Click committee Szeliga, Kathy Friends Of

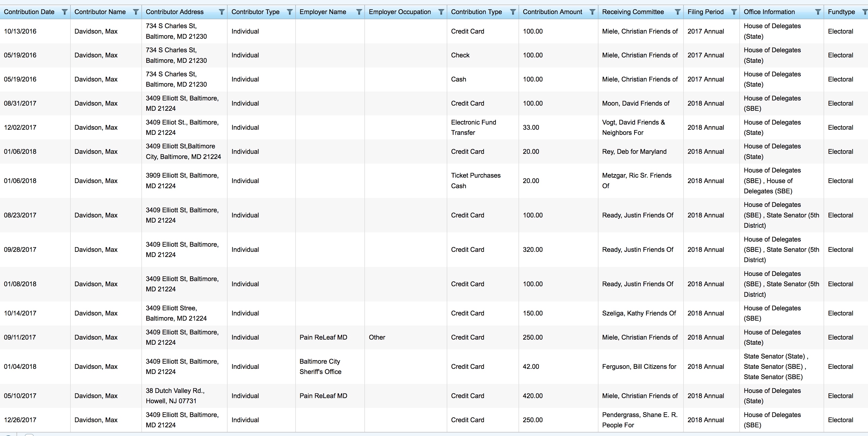pyautogui.click(x=639, y=313)
